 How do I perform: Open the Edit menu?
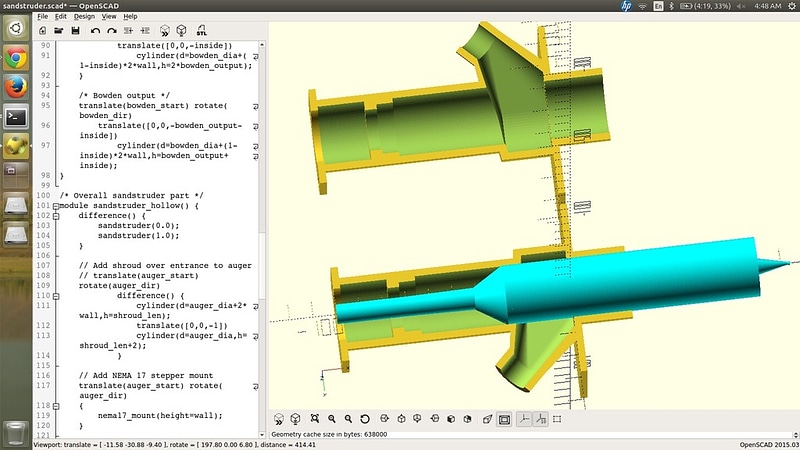(x=61, y=16)
